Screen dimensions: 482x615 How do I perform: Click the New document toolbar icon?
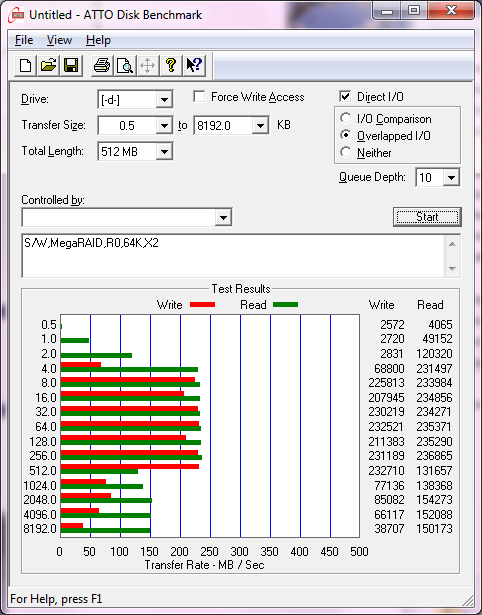tap(25, 66)
